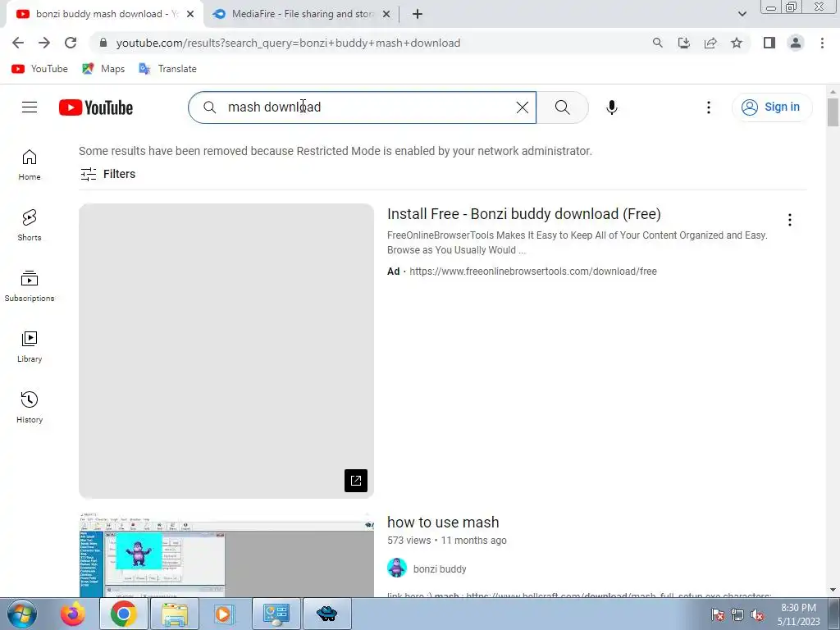Go to Home in the sidebar

point(30,165)
